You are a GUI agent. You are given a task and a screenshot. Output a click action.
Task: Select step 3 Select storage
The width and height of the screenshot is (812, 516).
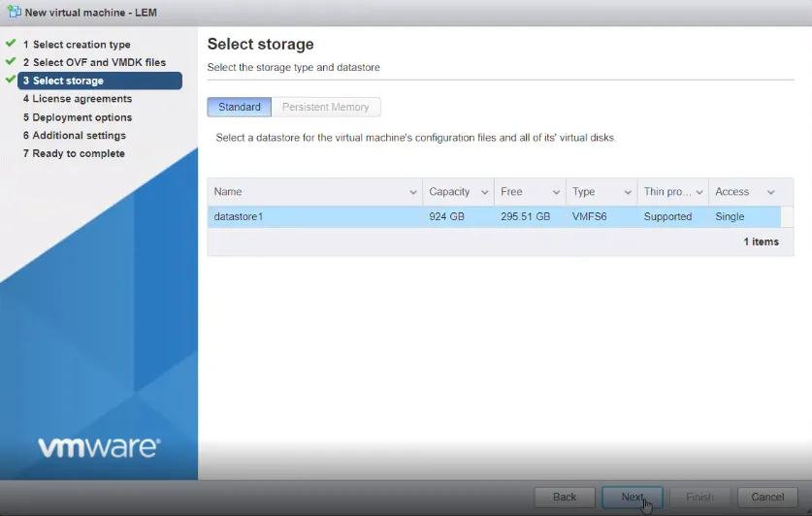100,81
